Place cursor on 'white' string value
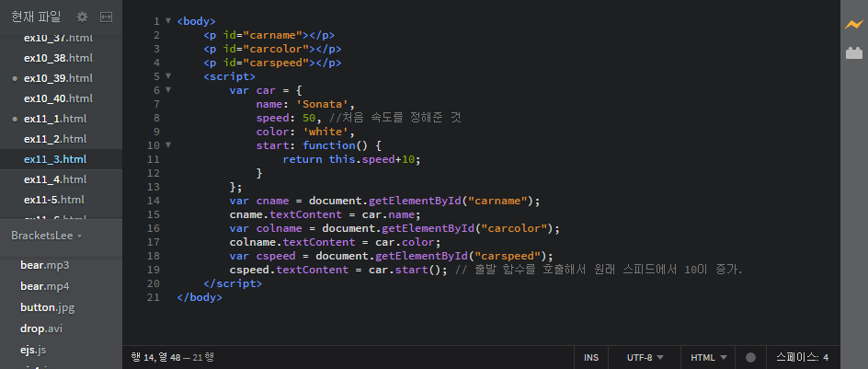 tap(325, 132)
